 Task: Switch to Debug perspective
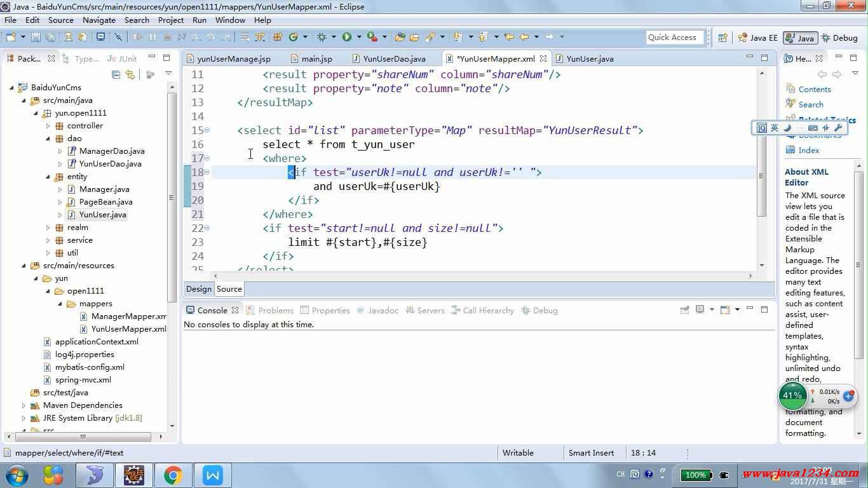pyautogui.click(x=840, y=37)
